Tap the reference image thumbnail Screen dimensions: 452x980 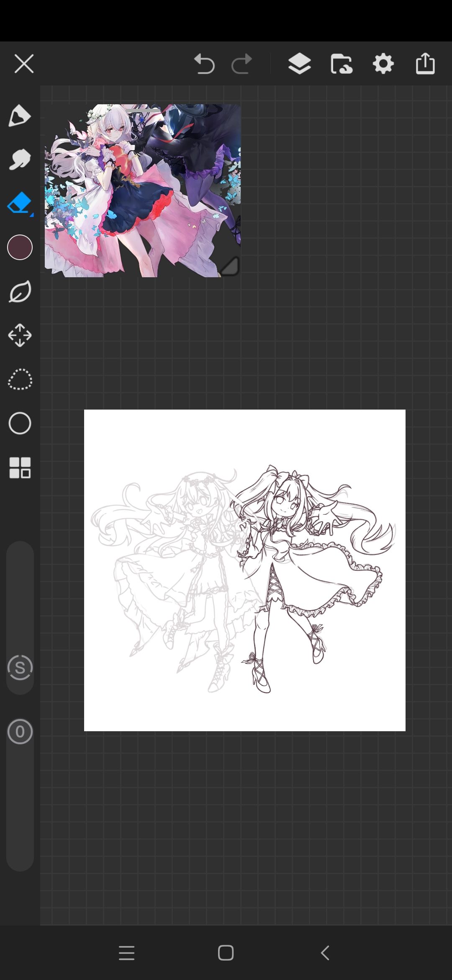coord(142,191)
